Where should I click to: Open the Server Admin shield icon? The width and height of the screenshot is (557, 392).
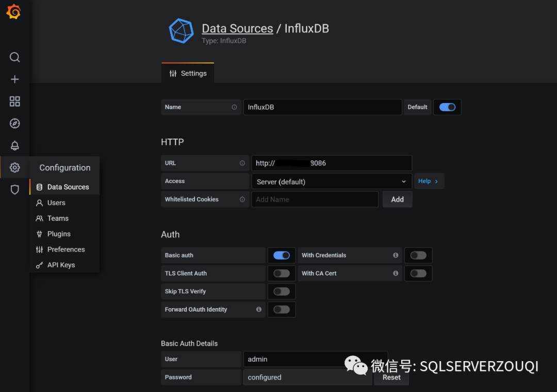[x=15, y=190]
